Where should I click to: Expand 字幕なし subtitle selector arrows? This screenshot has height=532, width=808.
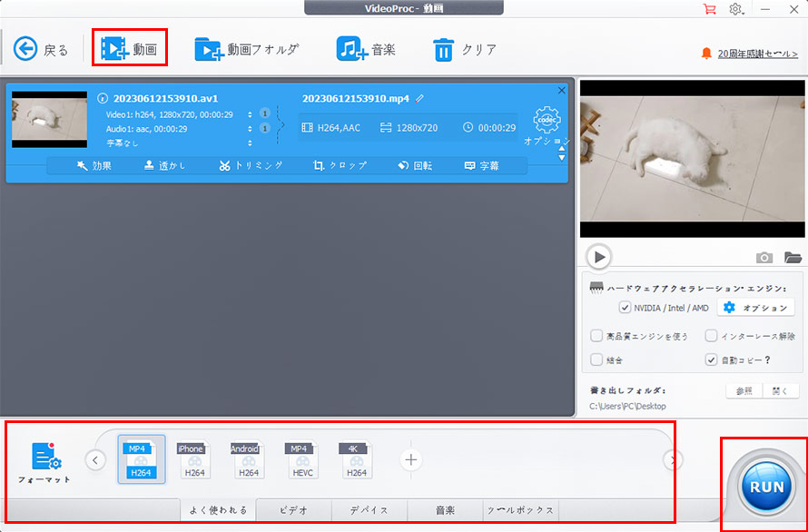point(250,143)
